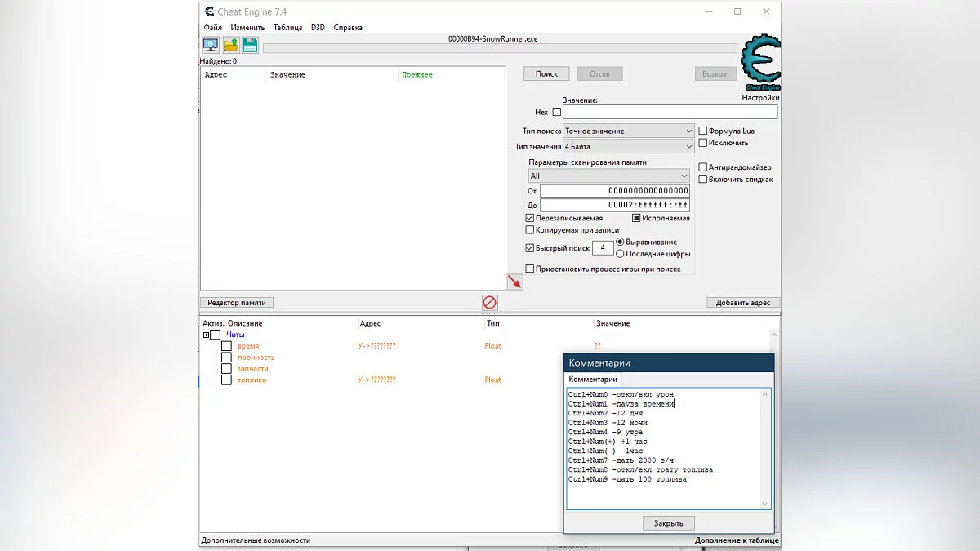The image size is (980, 551).
Task: Open Тип значения dropdown
Action: 629,147
